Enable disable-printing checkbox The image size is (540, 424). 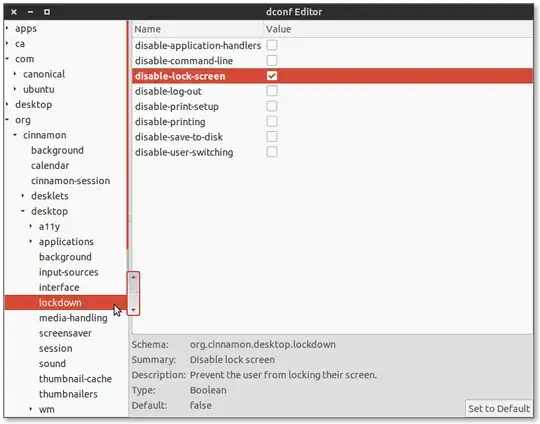tap(272, 121)
